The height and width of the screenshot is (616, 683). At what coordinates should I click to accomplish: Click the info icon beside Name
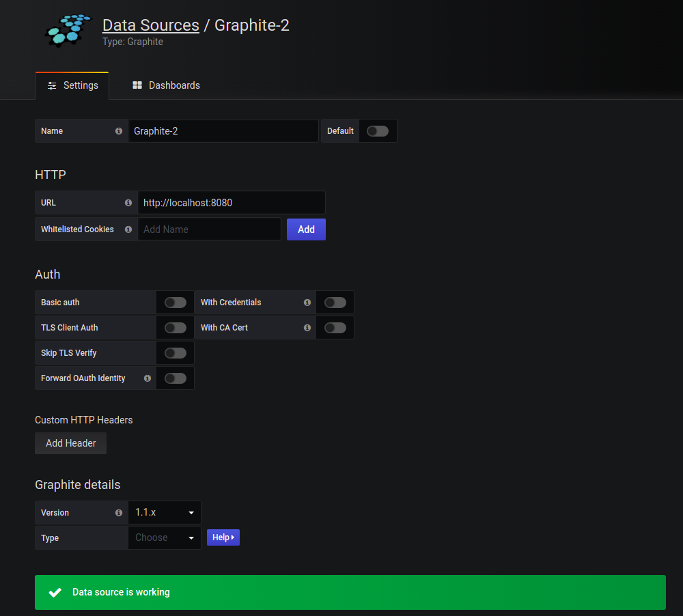pyautogui.click(x=118, y=130)
